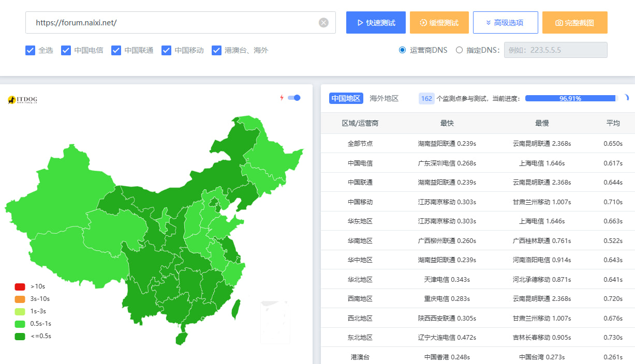Image resolution: width=635 pixels, height=364 pixels.
Task: Click the custom DNS input field
Action: [x=555, y=50]
